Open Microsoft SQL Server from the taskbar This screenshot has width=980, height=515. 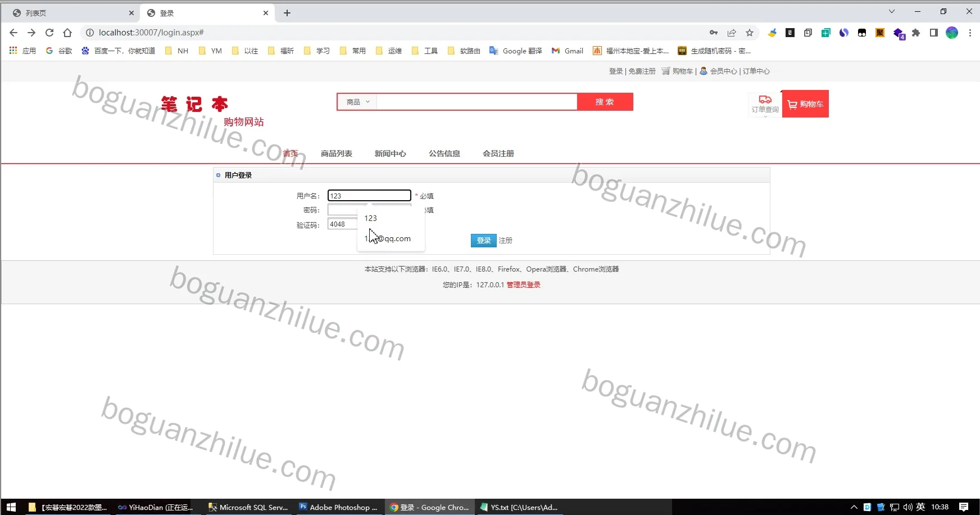pyautogui.click(x=248, y=507)
